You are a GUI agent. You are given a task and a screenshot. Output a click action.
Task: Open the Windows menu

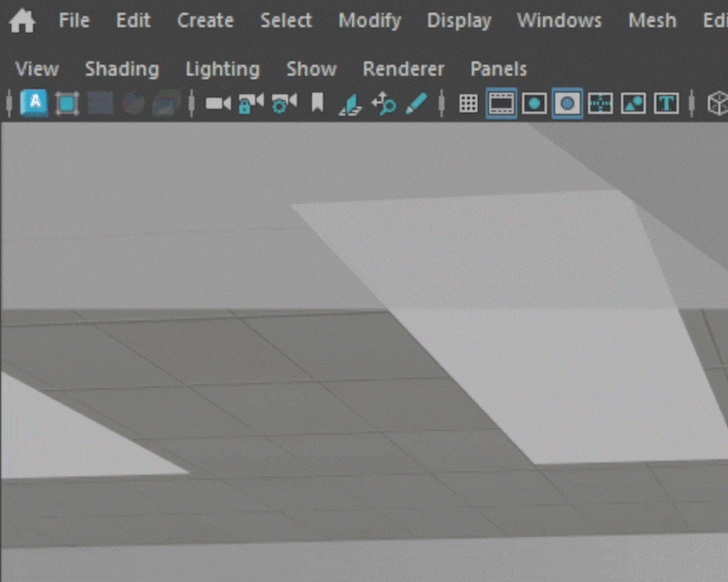pyautogui.click(x=559, y=20)
